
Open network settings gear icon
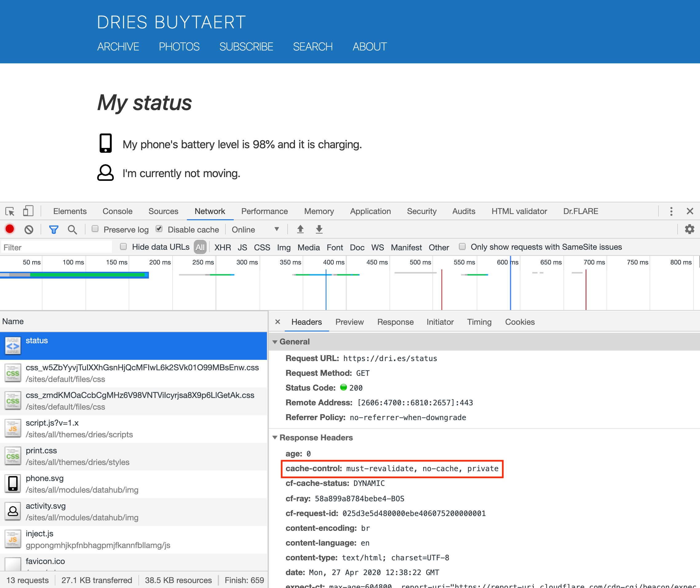coord(689,229)
